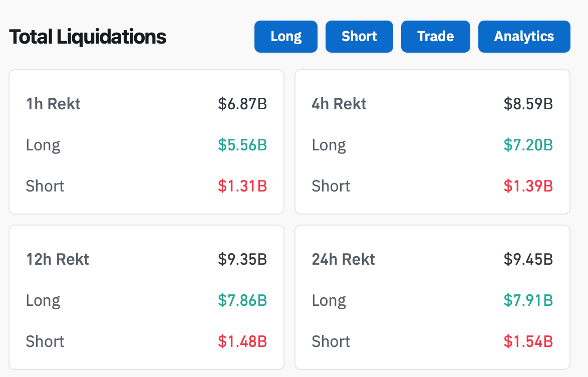This screenshot has width=588, height=377.
Task: Click the 4h Long value $7.20B
Action: tap(528, 145)
